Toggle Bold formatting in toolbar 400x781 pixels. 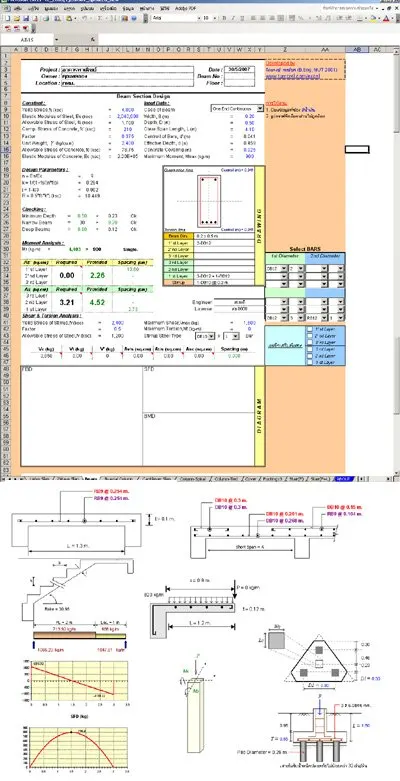click(x=224, y=18)
